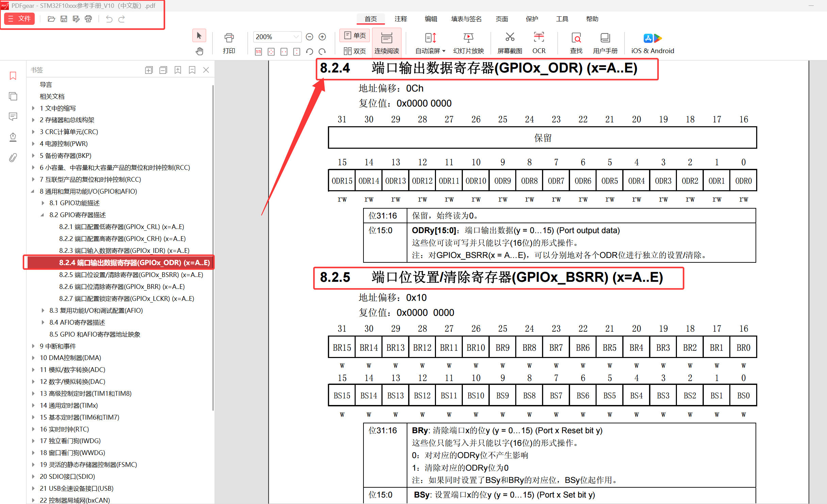Select bookmark 8.2.1 端口配置低寄存器

tap(121, 227)
